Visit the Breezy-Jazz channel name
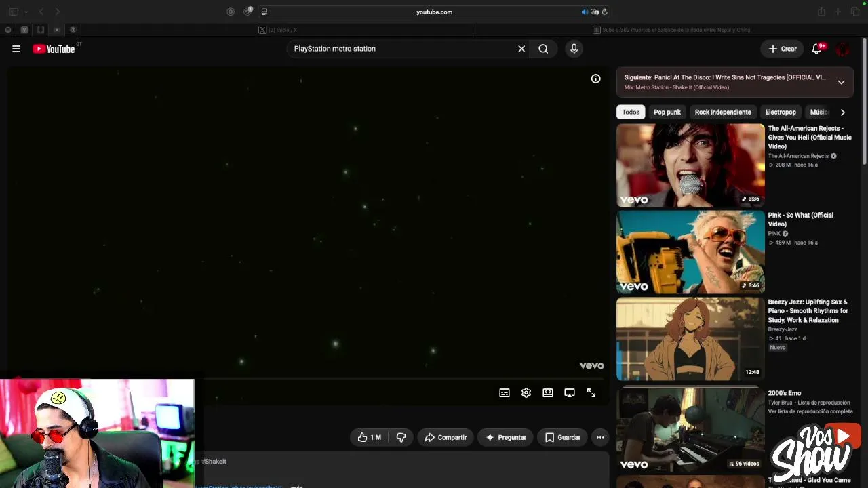This screenshot has height=488, width=868. click(783, 329)
